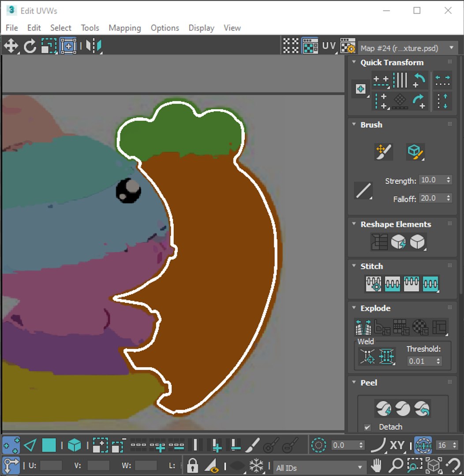Click the Mirror horizontal tool
The image size is (464, 476).
[x=94, y=46]
